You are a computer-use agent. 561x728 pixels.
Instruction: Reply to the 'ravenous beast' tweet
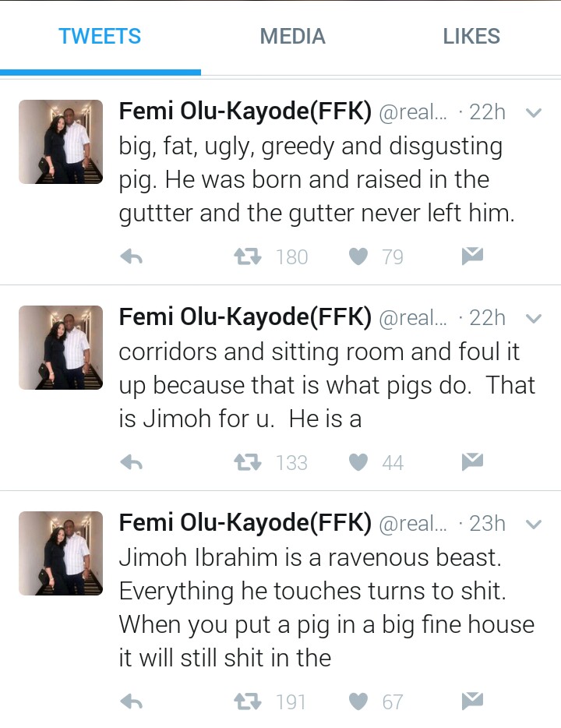point(132,701)
